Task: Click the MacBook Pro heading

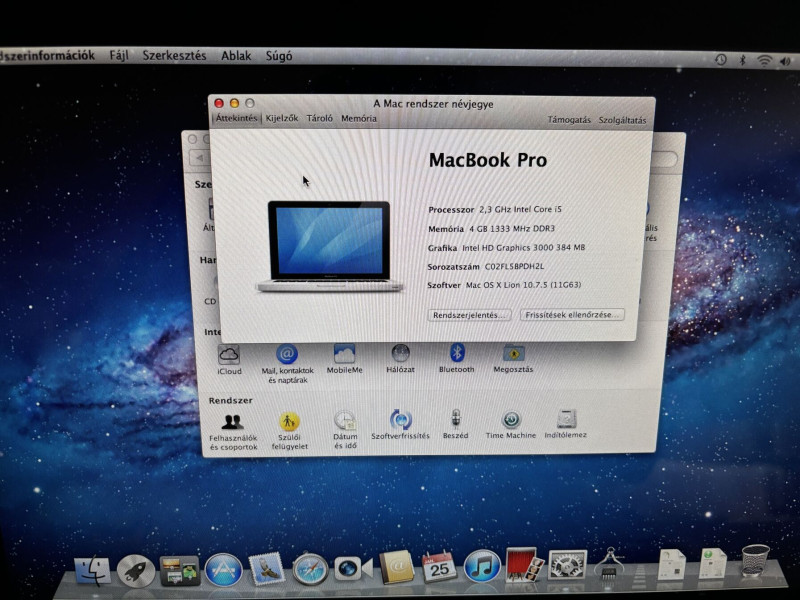Action: click(488, 160)
